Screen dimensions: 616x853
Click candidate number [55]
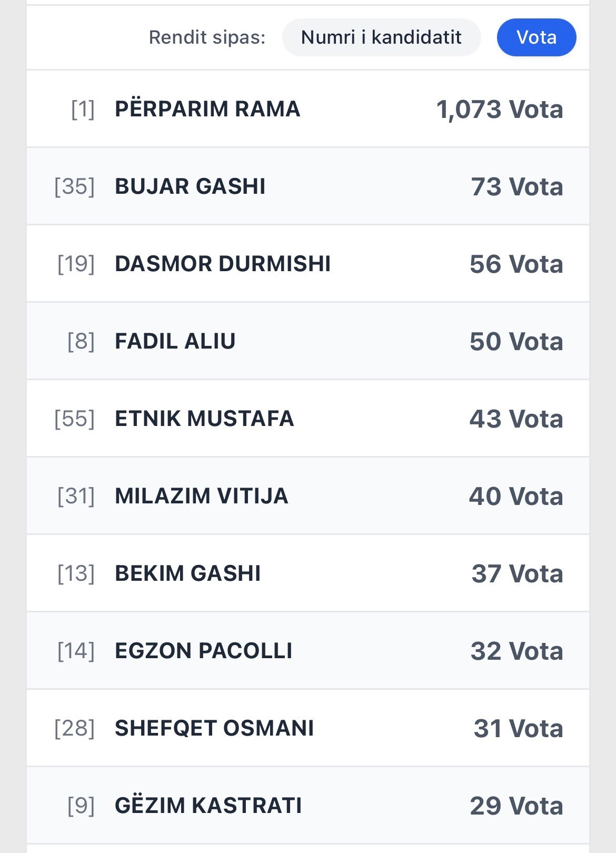click(x=75, y=419)
